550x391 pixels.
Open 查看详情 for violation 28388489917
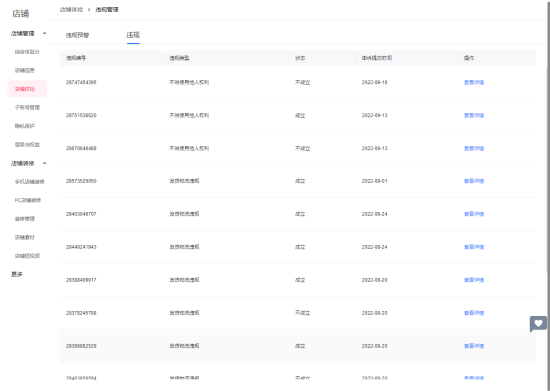[x=474, y=280]
